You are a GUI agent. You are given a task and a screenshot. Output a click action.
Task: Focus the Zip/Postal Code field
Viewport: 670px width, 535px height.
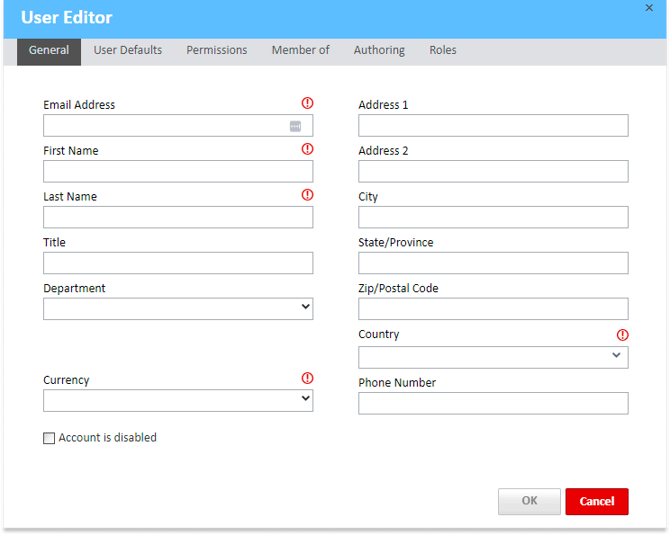[x=493, y=309]
